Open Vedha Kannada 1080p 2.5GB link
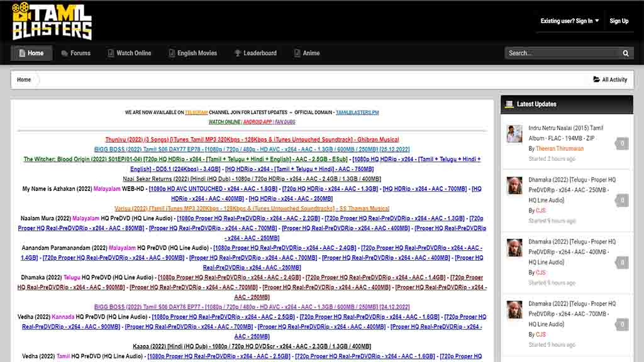The image size is (644, 362). click(223, 317)
